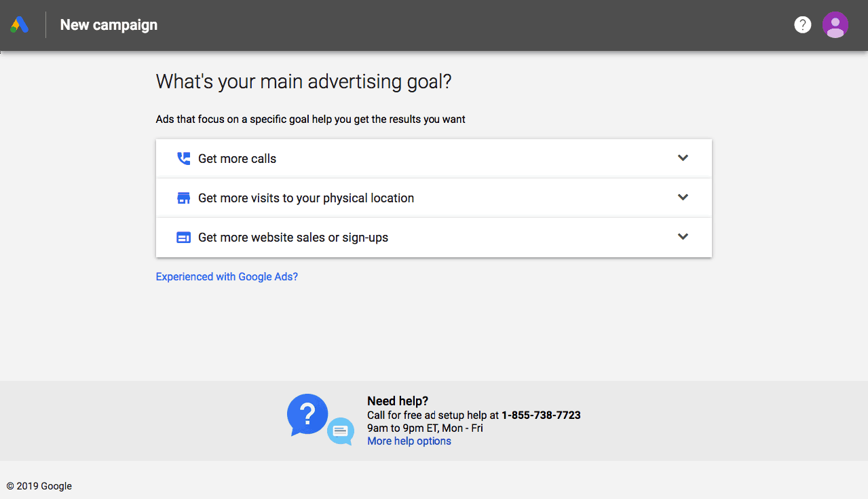Click the New campaign header title
Image resolution: width=868 pixels, height=499 pixels.
pos(109,25)
